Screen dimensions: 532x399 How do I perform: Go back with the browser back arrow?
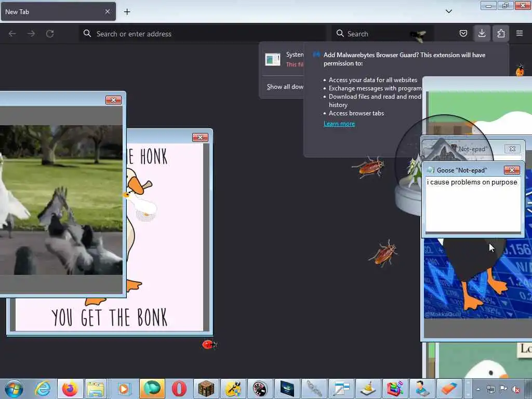12,34
